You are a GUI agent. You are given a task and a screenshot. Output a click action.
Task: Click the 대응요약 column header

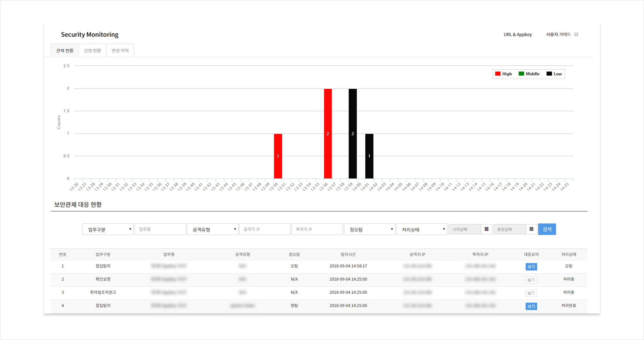coord(531,254)
